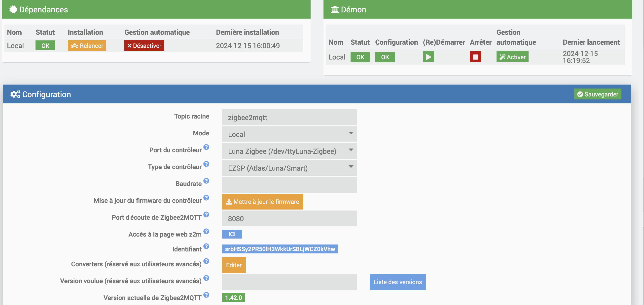This screenshot has height=305, width=644.
Task: Click help icon next to Type de contrôleur
Action: (x=206, y=164)
